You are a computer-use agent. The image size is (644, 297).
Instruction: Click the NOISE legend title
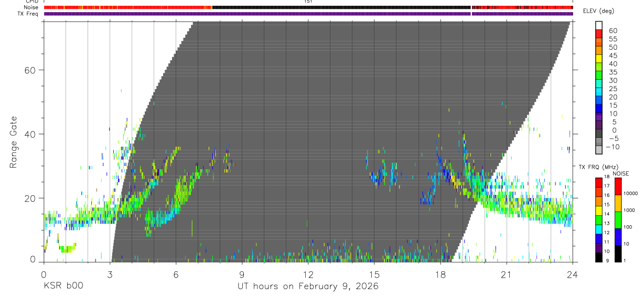point(621,173)
